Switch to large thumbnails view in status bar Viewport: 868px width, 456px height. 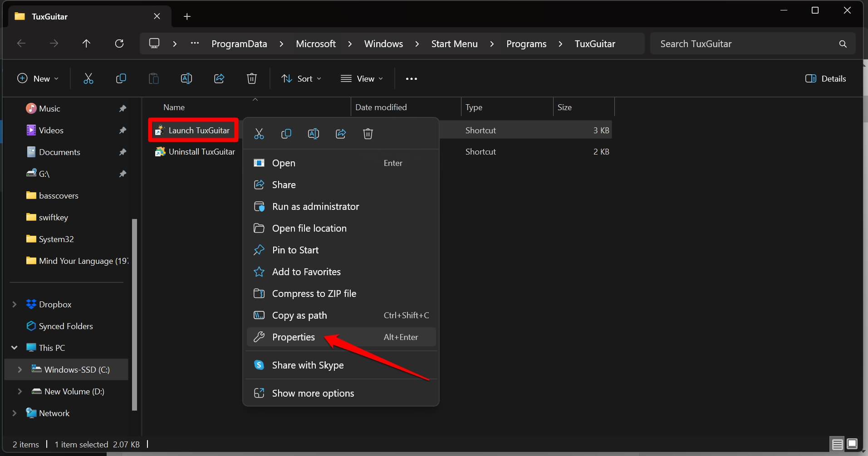pos(852,444)
